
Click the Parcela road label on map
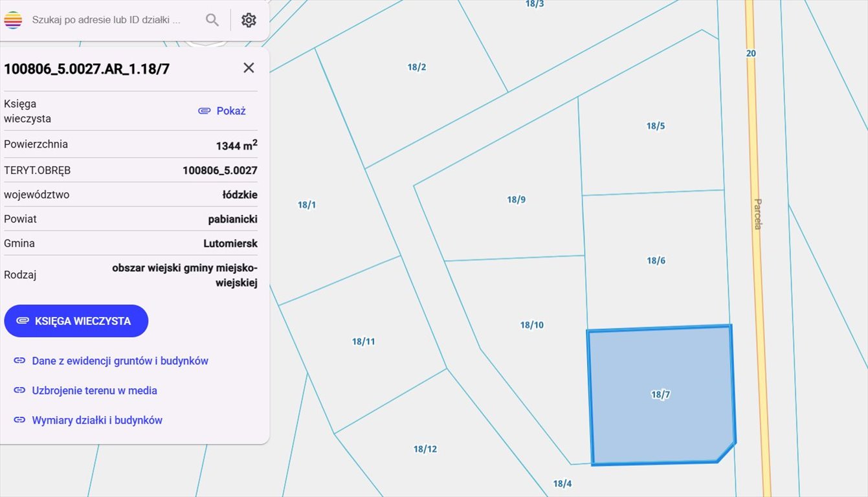pyautogui.click(x=757, y=214)
